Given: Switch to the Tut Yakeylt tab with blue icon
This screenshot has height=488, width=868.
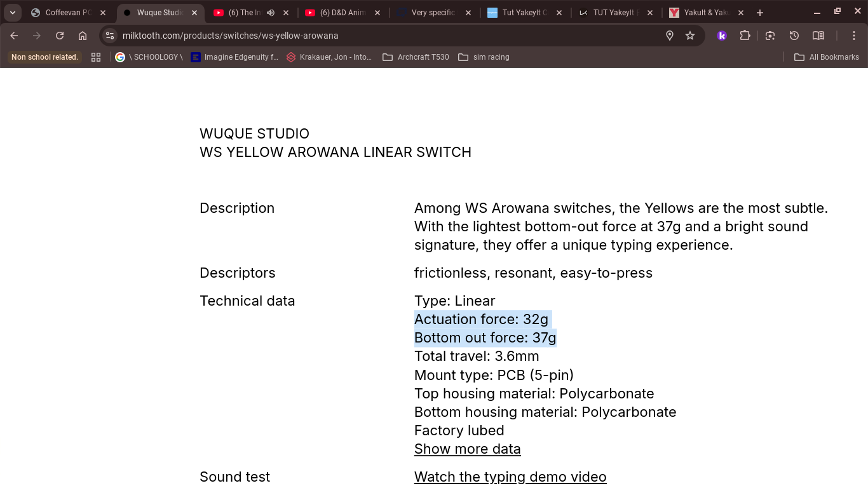Looking at the screenshot, I should [x=524, y=13].
